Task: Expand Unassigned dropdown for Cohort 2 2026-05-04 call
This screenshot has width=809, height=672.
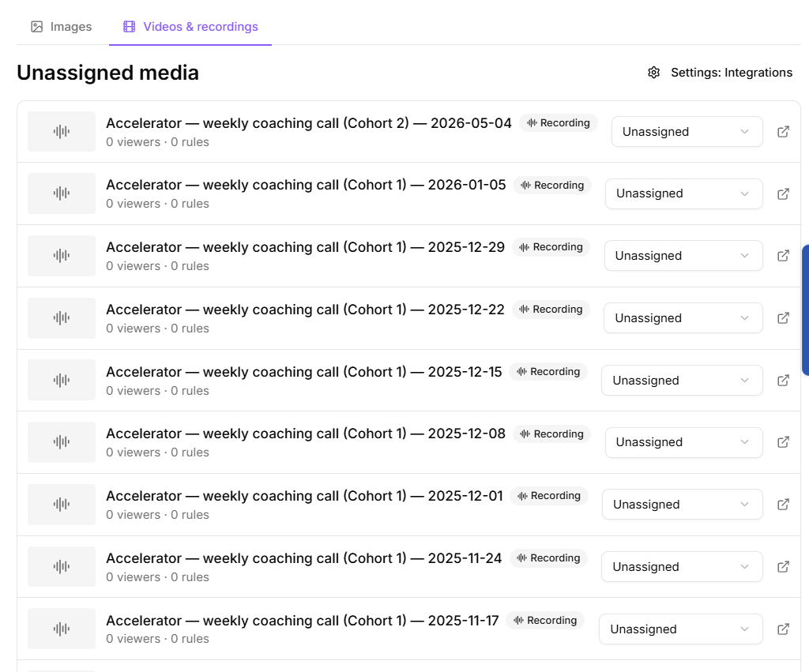Action: (687, 132)
